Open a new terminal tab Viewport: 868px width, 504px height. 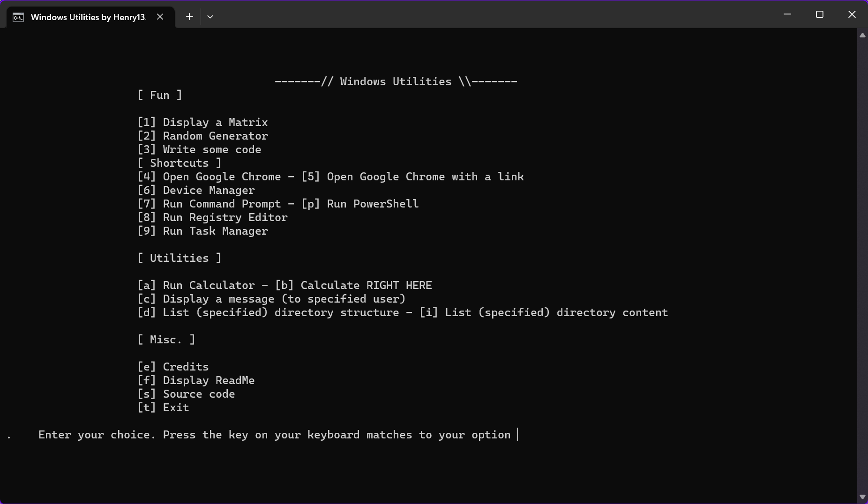coord(189,17)
